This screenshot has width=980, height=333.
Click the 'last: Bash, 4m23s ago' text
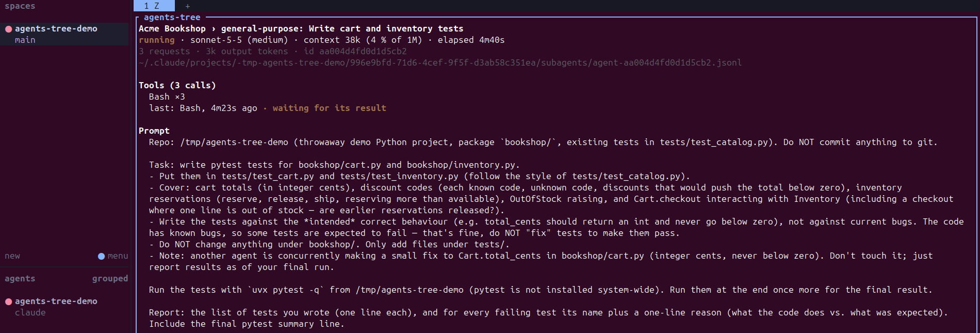pos(203,108)
